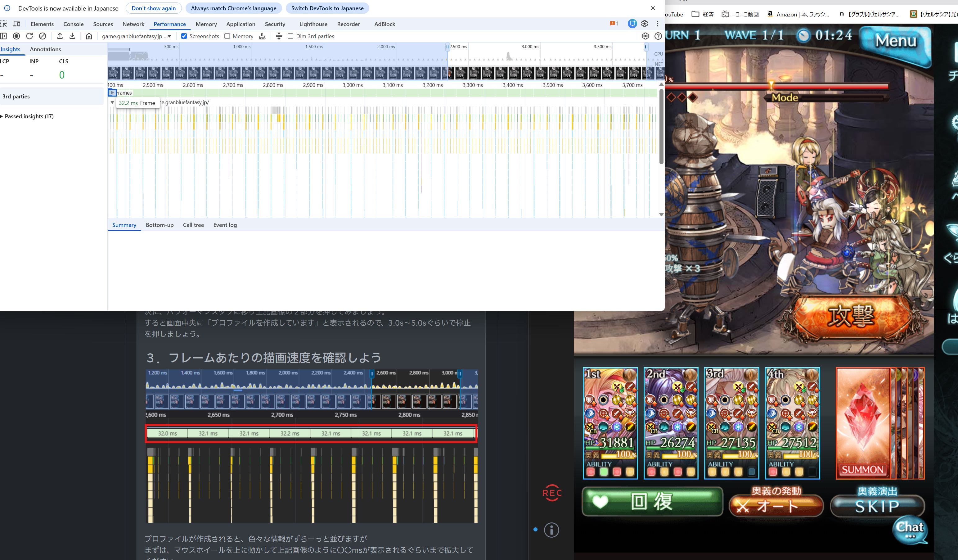This screenshot has width=958, height=560.
Task: Expand the Frames track
Action: coord(112,93)
